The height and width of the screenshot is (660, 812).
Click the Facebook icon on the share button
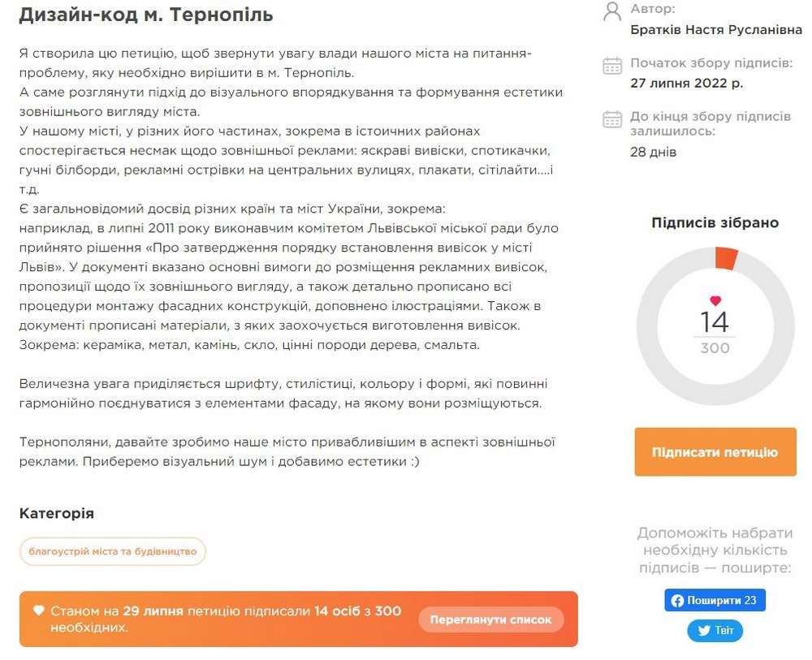point(677,601)
